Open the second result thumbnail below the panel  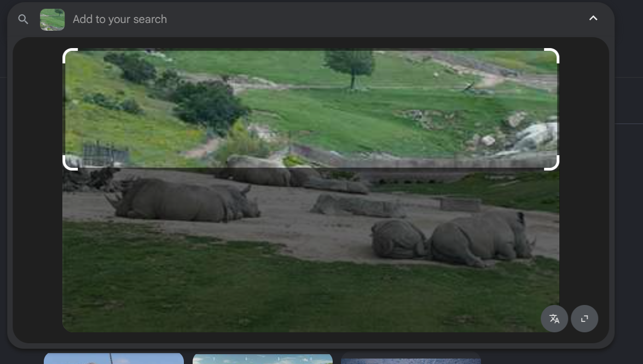pyautogui.click(x=263, y=359)
